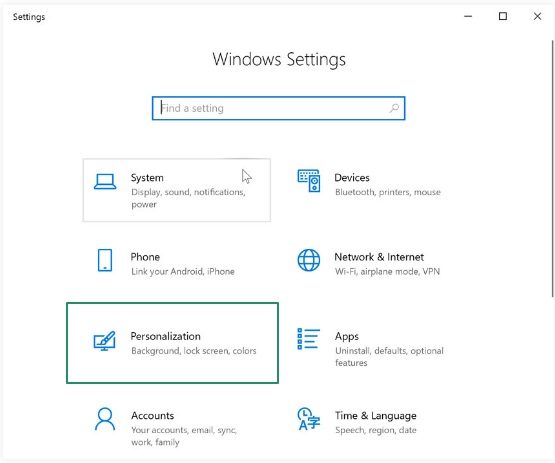Click 'Uninstall, defaults, optional features' description
Image resolution: width=555 pixels, height=463 pixels.
[389, 357]
